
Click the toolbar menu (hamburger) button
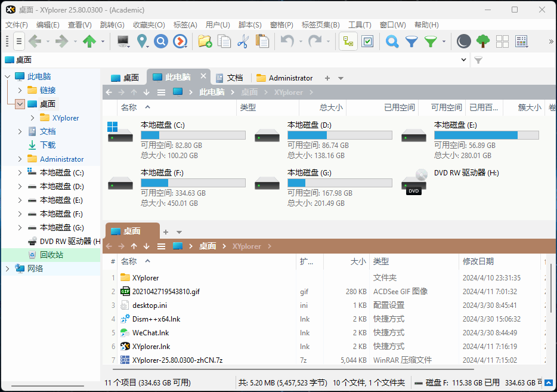[x=19, y=41]
